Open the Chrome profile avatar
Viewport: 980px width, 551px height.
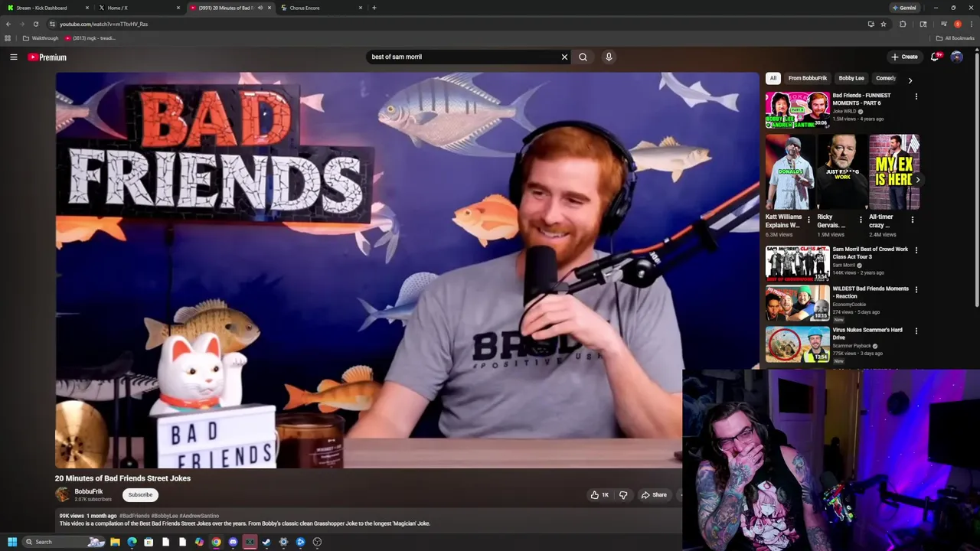[958, 24]
